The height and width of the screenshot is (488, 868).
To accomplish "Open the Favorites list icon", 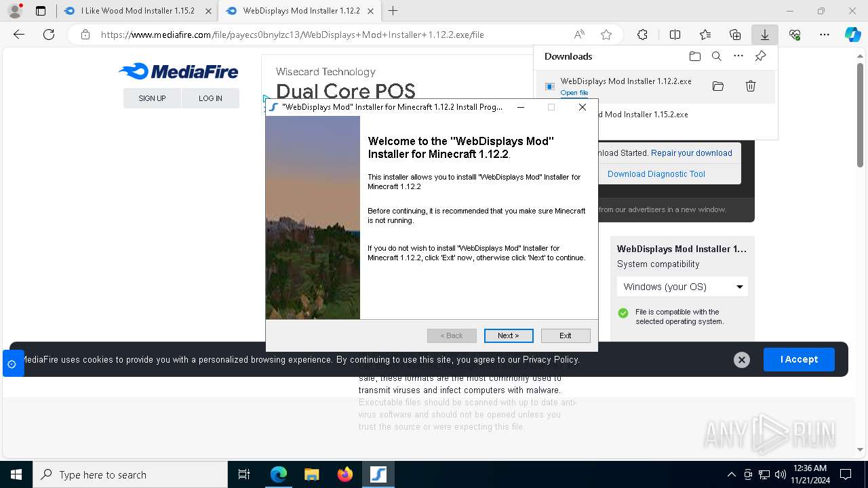I will point(705,35).
